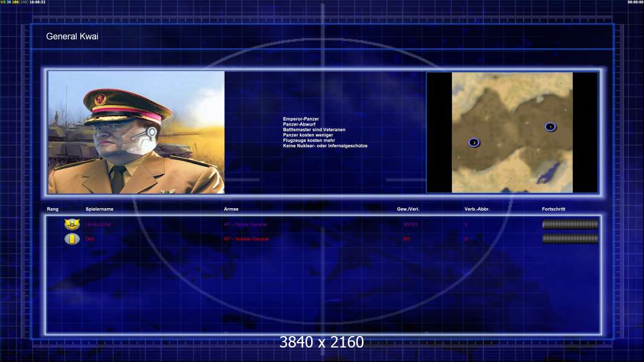The image size is (644, 362).
Task: Click the second player's red name
Action: tap(89, 238)
